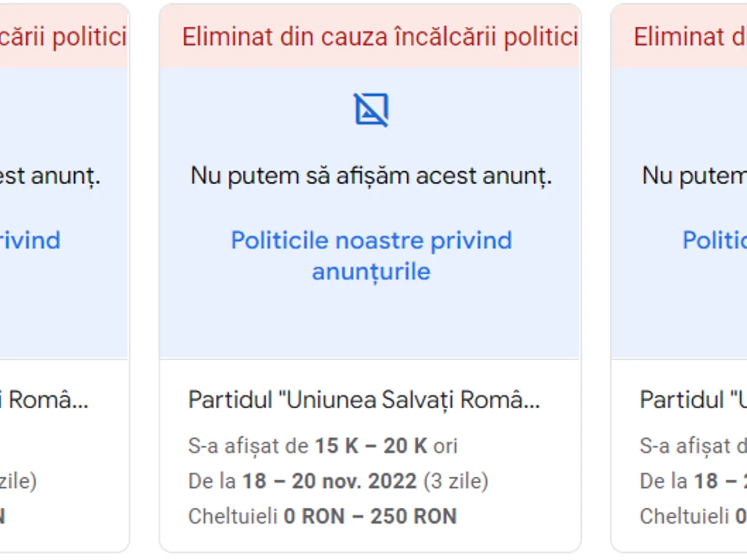Screen dimensions: 747x560
Task: Click the red 'cării politici' banner on left card
Action: coord(63,37)
